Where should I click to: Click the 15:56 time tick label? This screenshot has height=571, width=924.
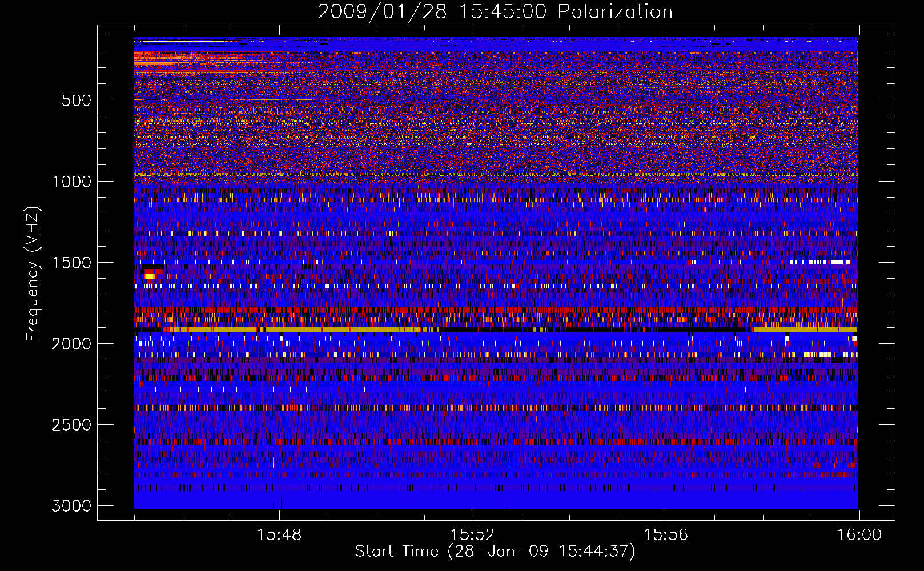[x=666, y=535]
